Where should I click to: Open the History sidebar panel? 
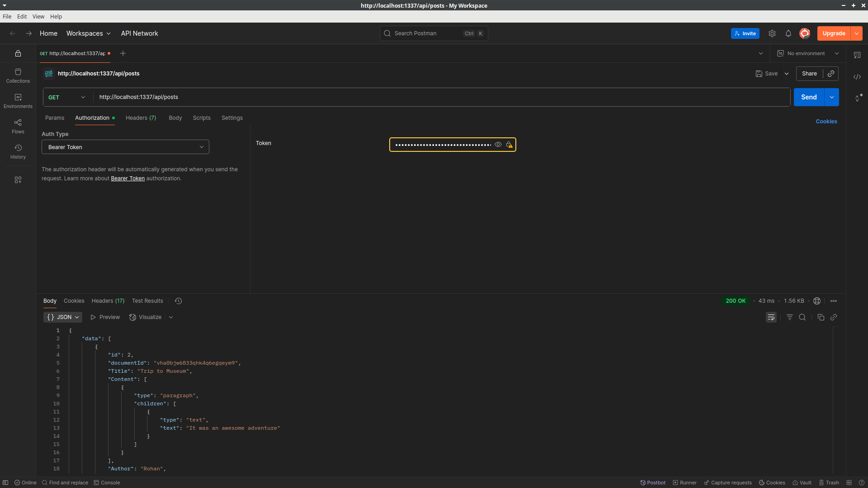(18, 152)
